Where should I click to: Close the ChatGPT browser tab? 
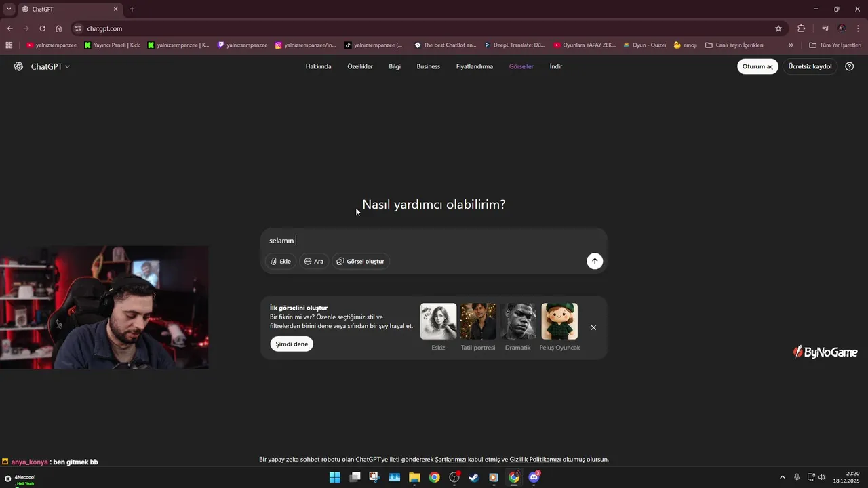[x=115, y=9]
